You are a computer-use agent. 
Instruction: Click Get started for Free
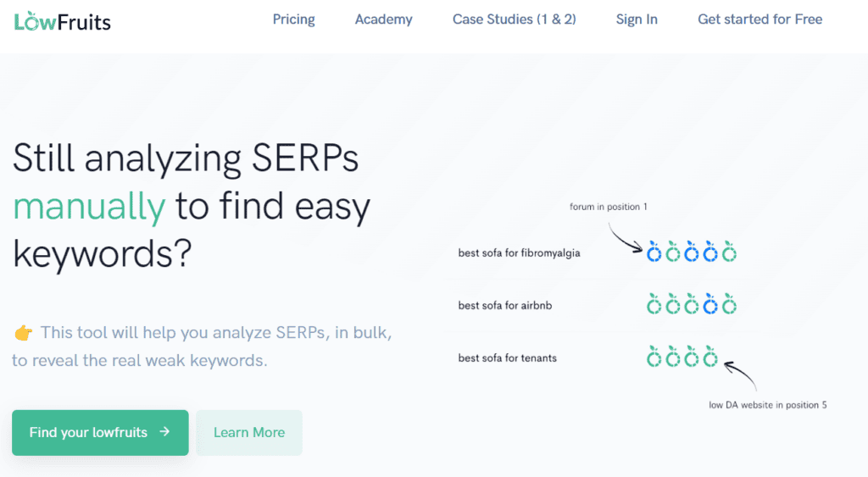coord(759,19)
